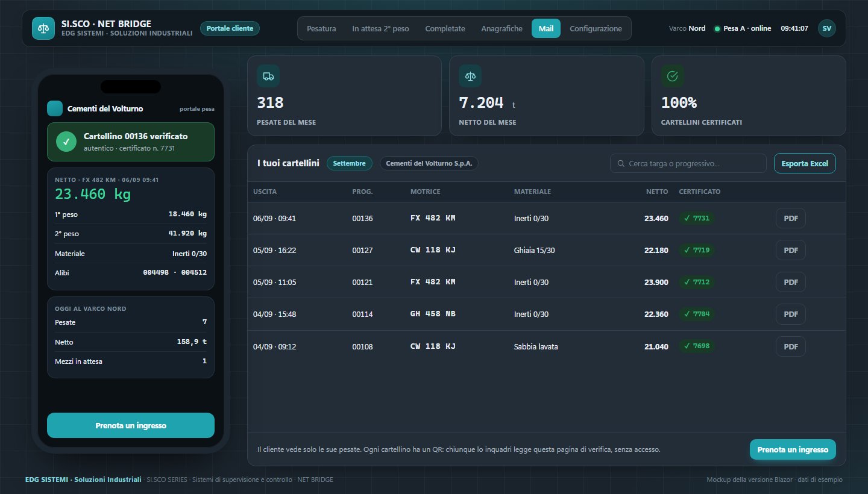Viewport: 868px width, 494px height.
Task: Open the Configurazione tab
Action: [x=596, y=28]
